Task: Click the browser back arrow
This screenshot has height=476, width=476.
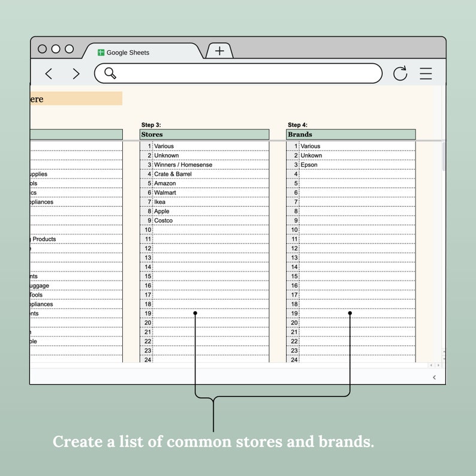Action: coord(49,74)
